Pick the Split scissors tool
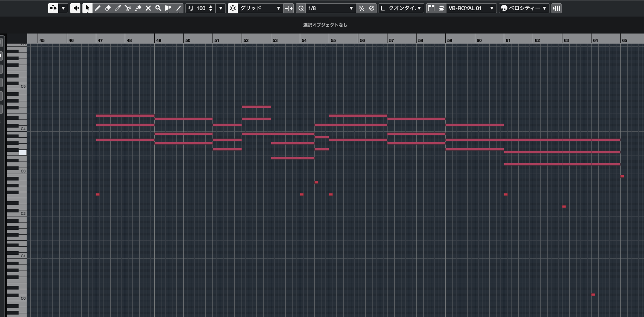This screenshot has height=317, width=644. coord(128,8)
